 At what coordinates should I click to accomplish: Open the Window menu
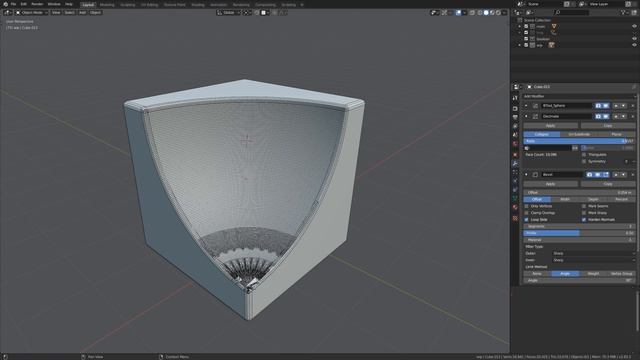click(x=54, y=4)
